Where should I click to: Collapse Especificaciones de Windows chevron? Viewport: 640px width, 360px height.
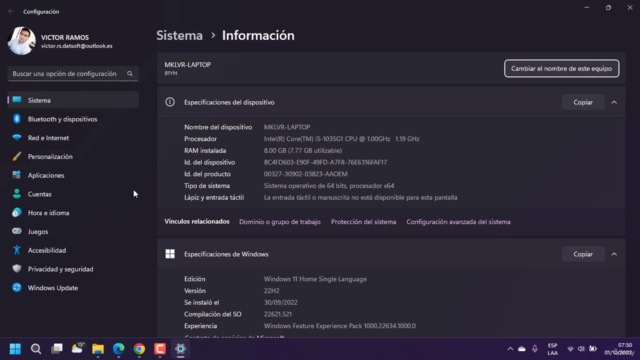coord(614,254)
